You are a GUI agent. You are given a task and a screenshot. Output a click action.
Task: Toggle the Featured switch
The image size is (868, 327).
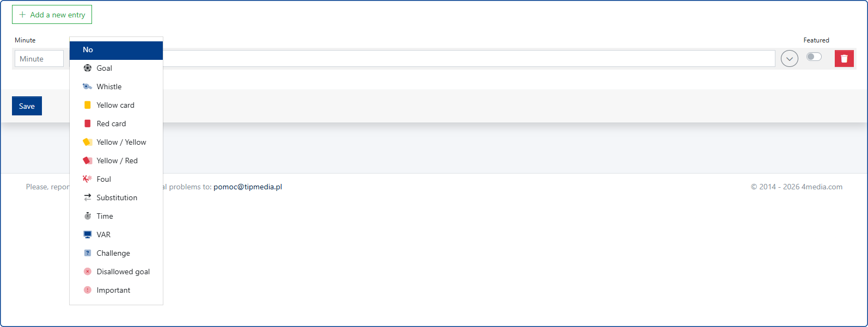pos(814,57)
